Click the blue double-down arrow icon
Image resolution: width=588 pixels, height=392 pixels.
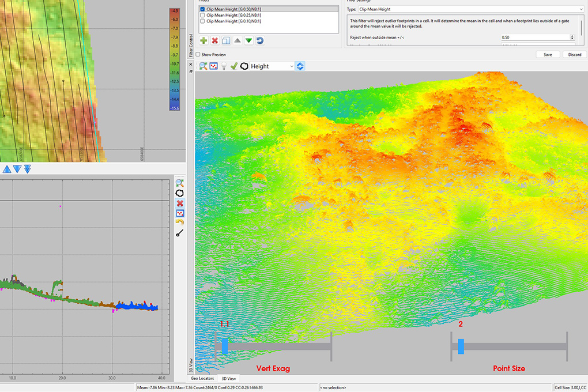(27, 169)
